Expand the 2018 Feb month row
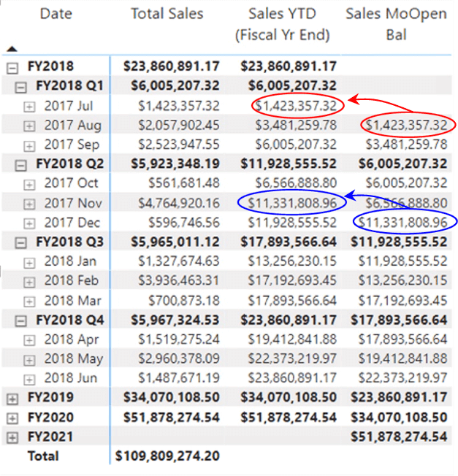 point(28,281)
